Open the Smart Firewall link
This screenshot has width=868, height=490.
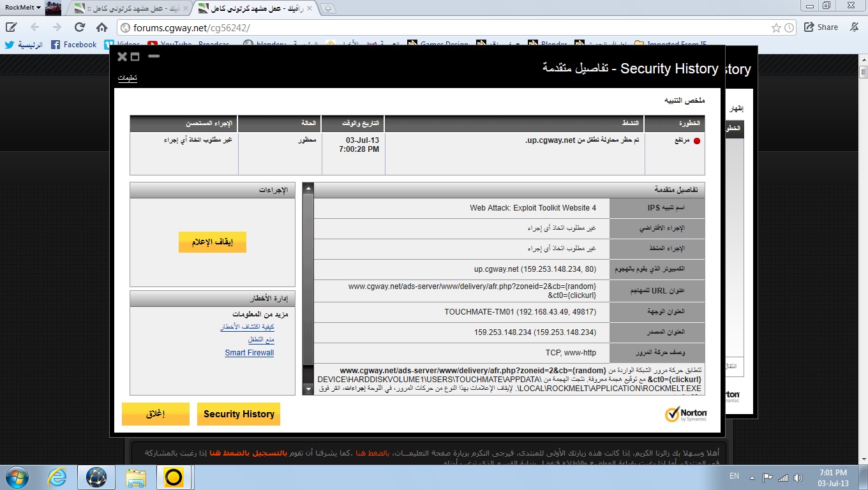point(250,353)
